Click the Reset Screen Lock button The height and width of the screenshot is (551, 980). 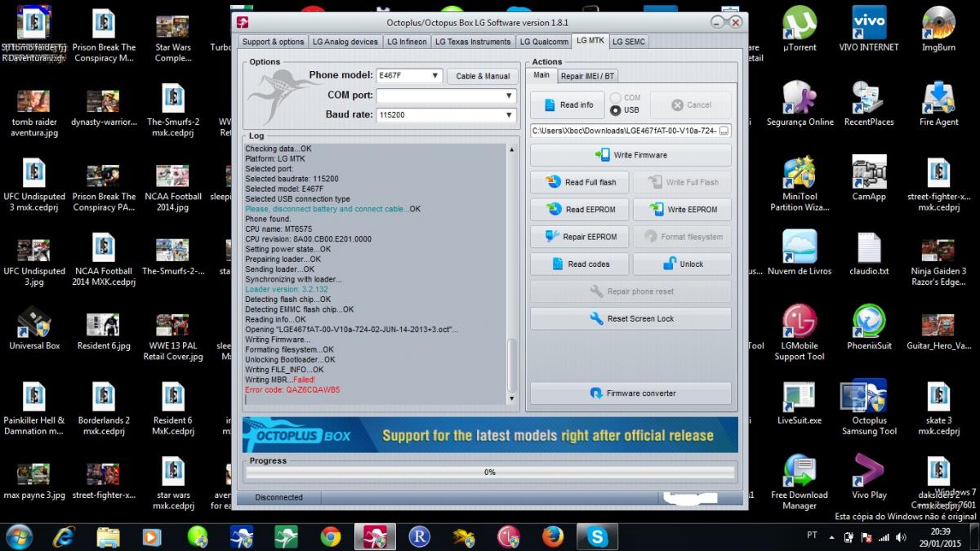(x=630, y=318)
